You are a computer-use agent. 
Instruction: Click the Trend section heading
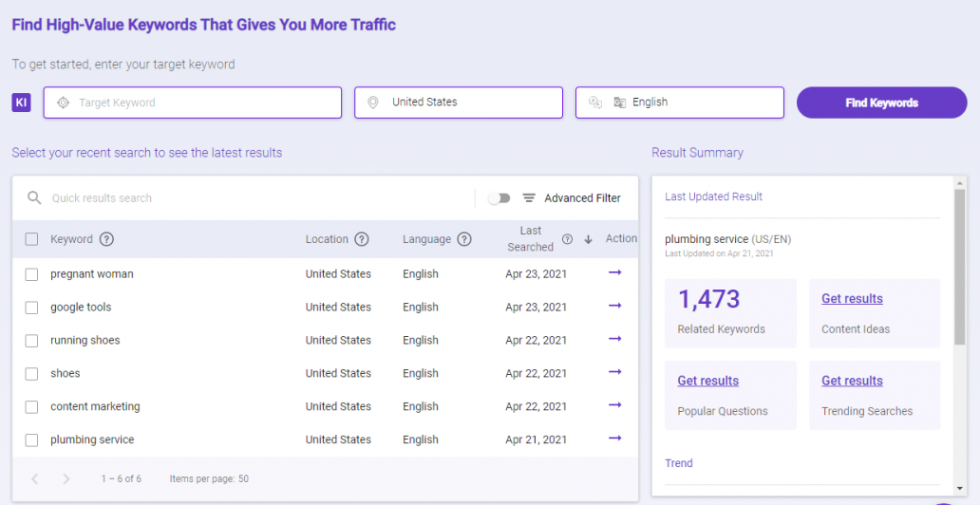click(679, 463)
